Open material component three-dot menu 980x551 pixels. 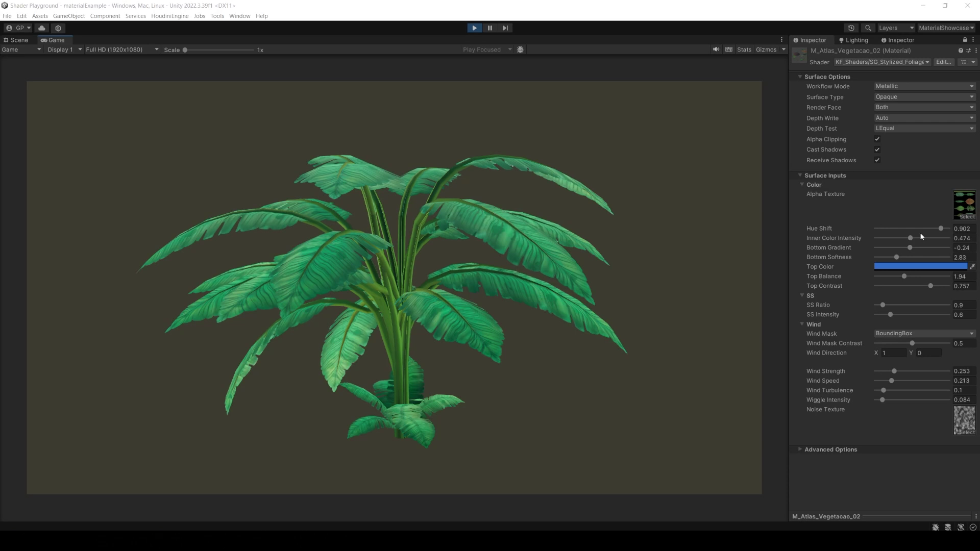976,51
